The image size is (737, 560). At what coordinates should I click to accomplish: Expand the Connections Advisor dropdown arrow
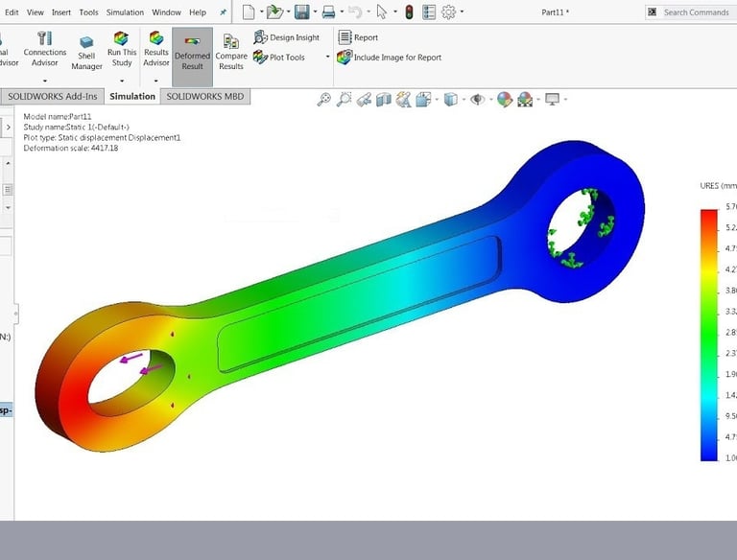click(x=45, y=81)
